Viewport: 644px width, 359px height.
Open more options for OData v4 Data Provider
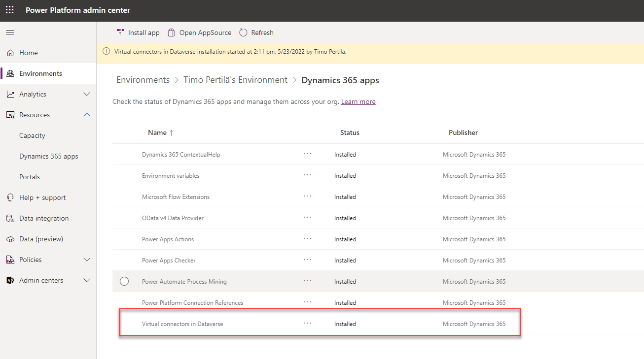[x=308, y=217]
